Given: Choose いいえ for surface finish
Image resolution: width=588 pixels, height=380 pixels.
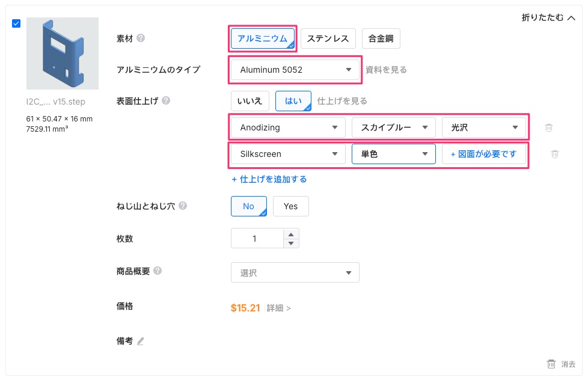Looking at the screenshot, I should [x=249, y=100].
